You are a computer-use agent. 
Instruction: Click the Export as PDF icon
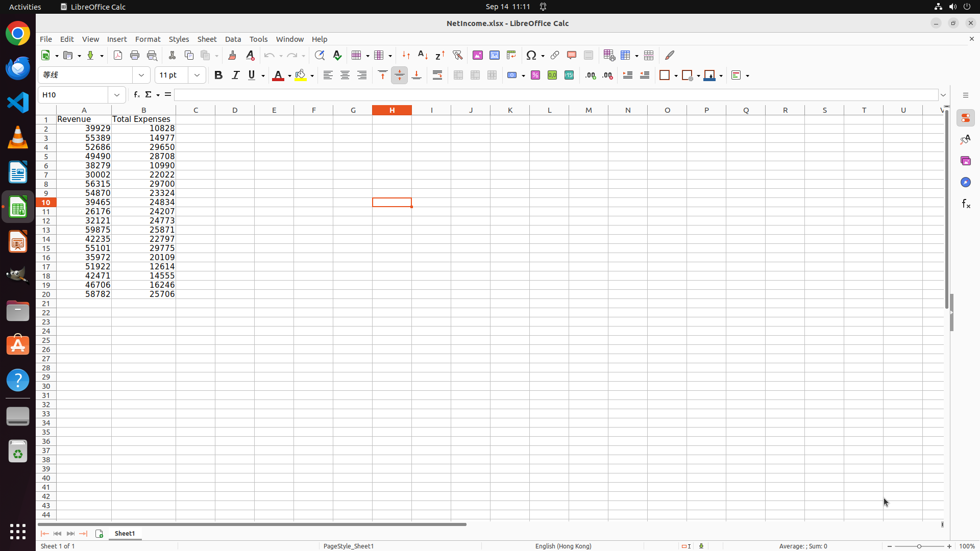coord(118,55)
